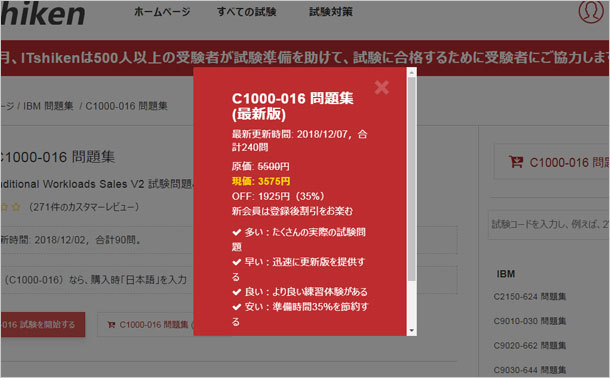Open the C1000-016 問題集 breadcrumb link
610x378 pixels.
coord(126,106)
